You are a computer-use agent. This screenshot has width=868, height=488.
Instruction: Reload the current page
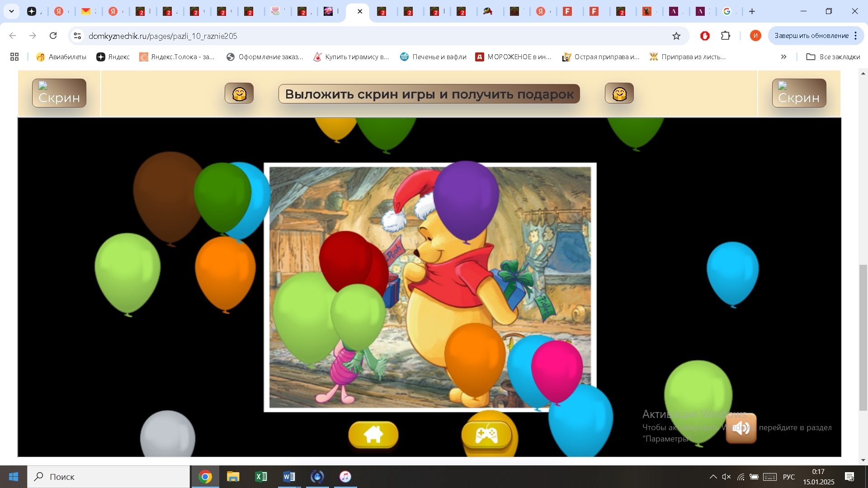pyautogui.click(x=53, y=36)
